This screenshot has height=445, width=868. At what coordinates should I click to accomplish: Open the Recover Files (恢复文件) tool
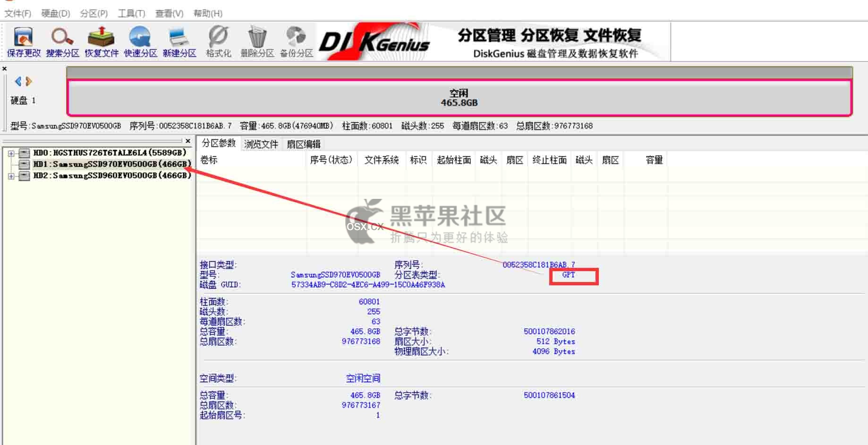point(102,42)
